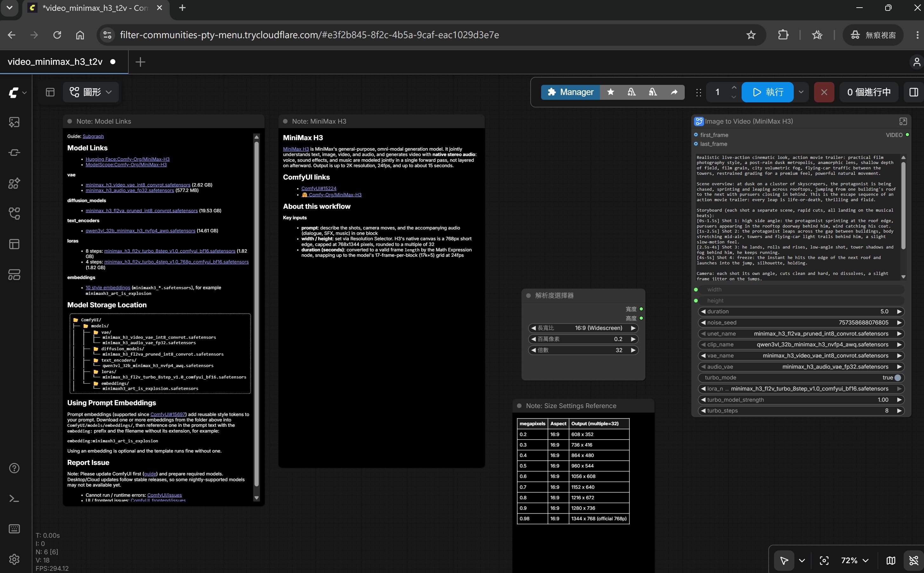
Task: Open the dropdown arrow beside the 執行 button
Action: click(x=801, y=92)
